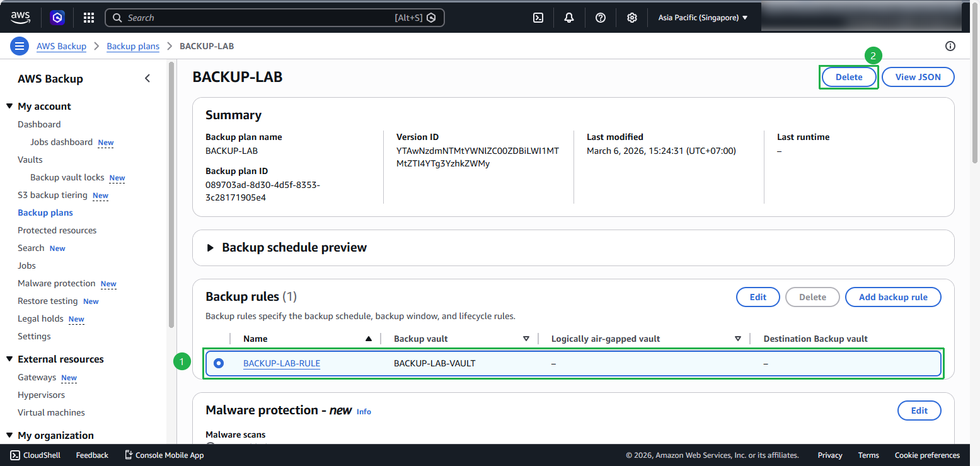The height and width of the screenshot is (466, 980).
Task: Open Console Mobile App link in footer
Action: point(164,455)
